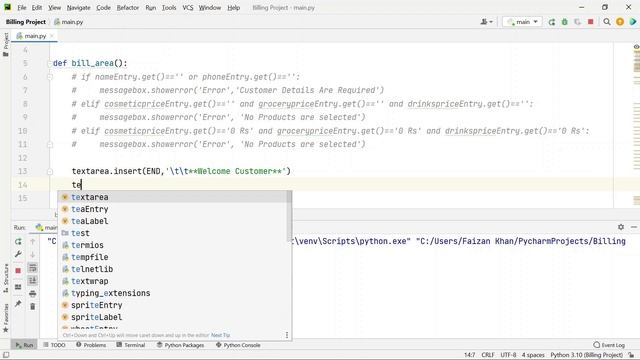This screenshot has width=640, height=360.
Task: Open completion popup options menu dots
Action: click(287, 335)
